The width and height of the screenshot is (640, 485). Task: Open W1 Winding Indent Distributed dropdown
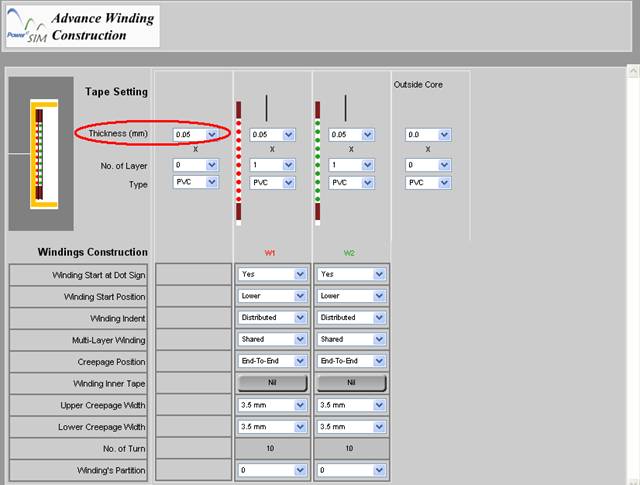[x=272, y=318]
